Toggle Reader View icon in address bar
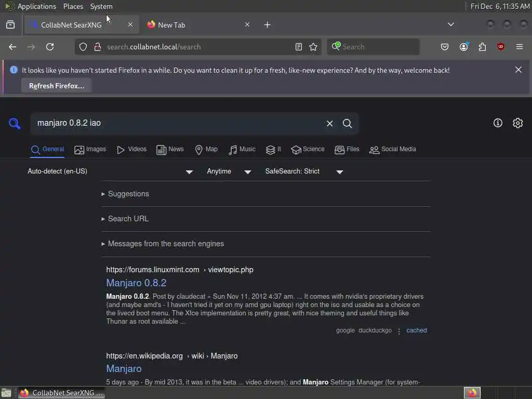The width and height of the screenshot is (532, 399). (x=299, y=47)
